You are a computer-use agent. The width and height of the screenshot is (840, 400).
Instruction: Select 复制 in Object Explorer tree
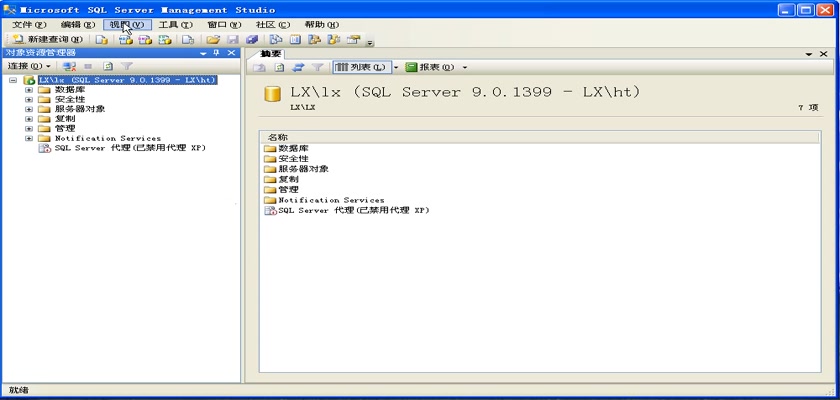tap(65, 119)
